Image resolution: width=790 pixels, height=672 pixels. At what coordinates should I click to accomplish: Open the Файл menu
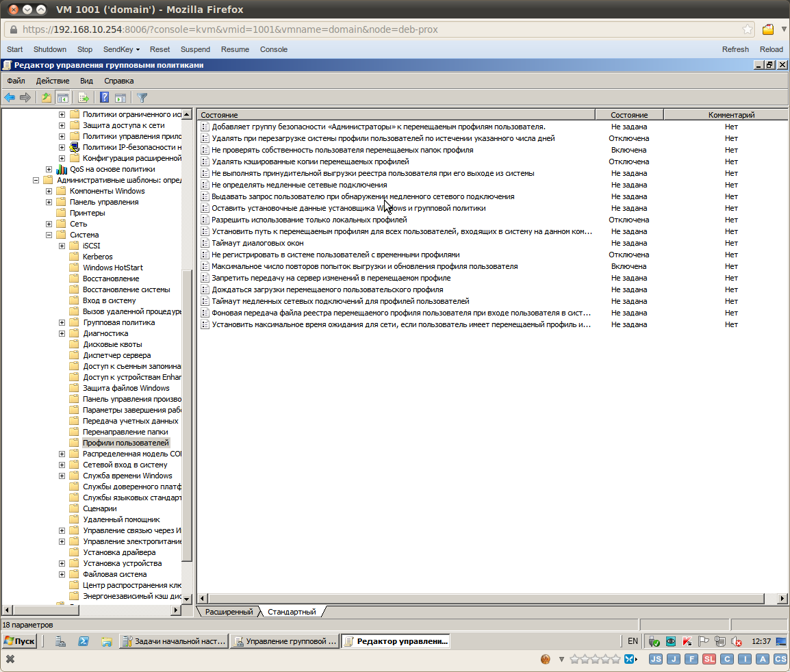coord(16,81)
